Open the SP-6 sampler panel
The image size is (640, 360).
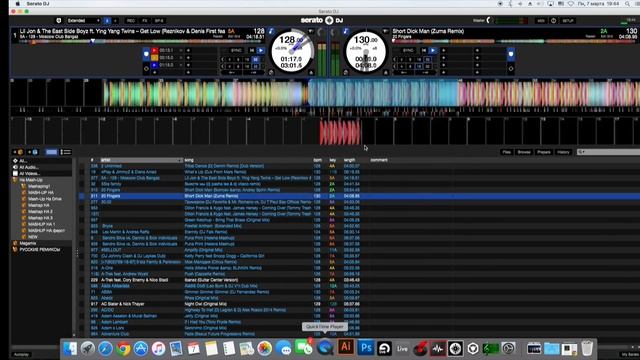159,20
